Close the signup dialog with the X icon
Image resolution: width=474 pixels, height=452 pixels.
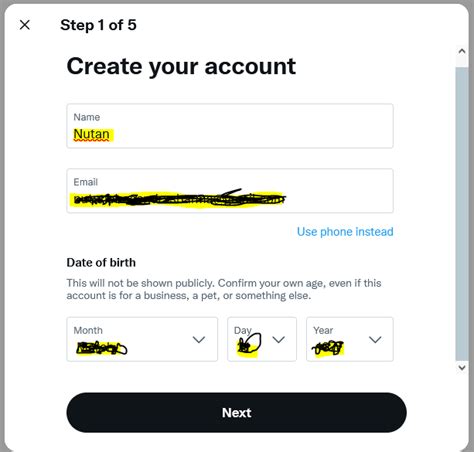coord(25,25)
